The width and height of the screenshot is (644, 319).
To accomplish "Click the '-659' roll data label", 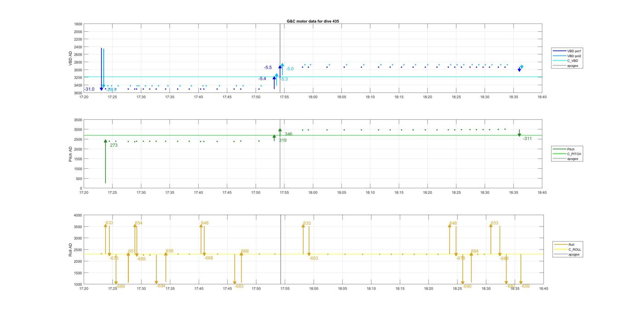I will (525, 286).
